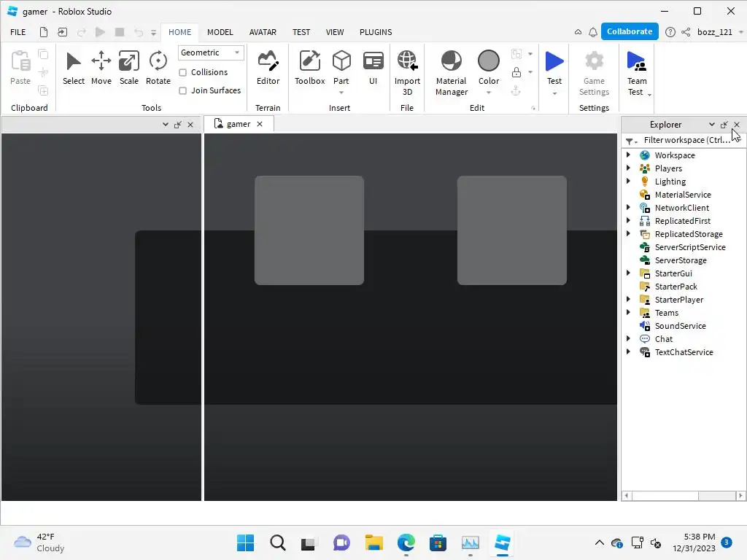Open the Test dropdown arrow
Screen dimensions: 747x560
pos(554,93)
